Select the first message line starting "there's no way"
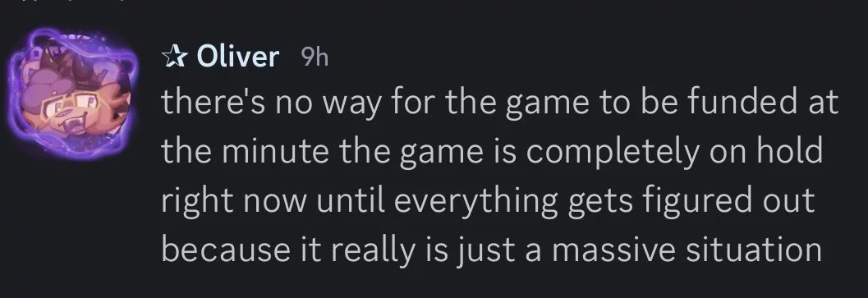This screenshot has height=298, width=868. 500,105
